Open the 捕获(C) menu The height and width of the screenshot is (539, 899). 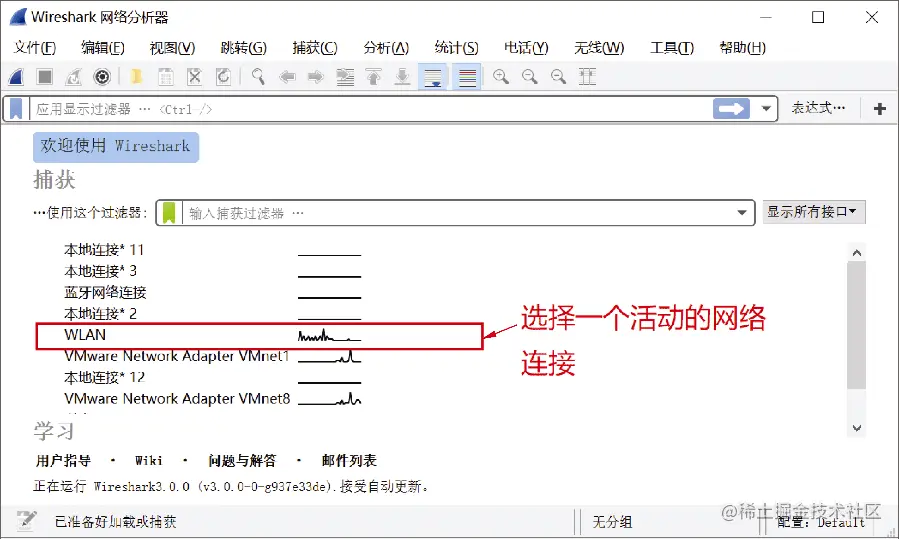[315, 48]
